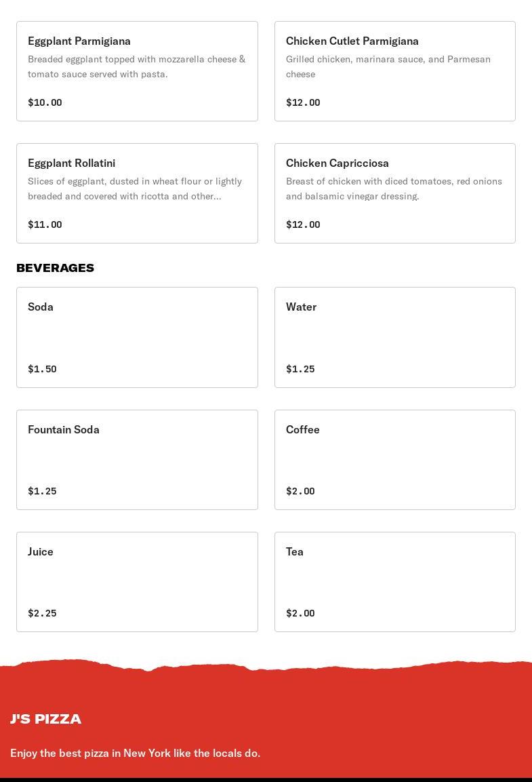Click the $10.00 Eggplant Parmigiana price

point(45,102)
